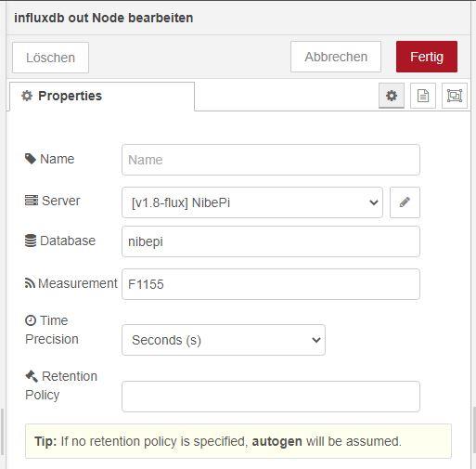The height and width of the screenshot is (469, 476).
Task: Focus the empty Retention Policy field
Action: (271, 397)
